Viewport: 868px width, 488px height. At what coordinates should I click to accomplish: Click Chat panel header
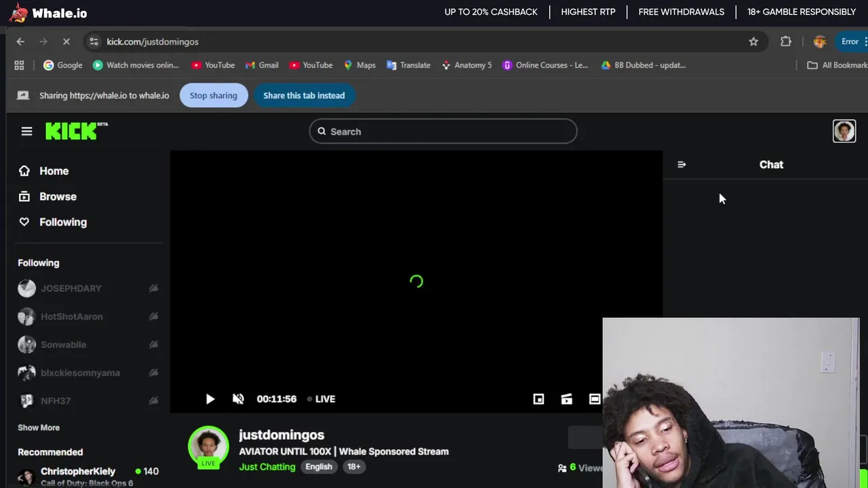pyautogui.click(x=771, y=165)
